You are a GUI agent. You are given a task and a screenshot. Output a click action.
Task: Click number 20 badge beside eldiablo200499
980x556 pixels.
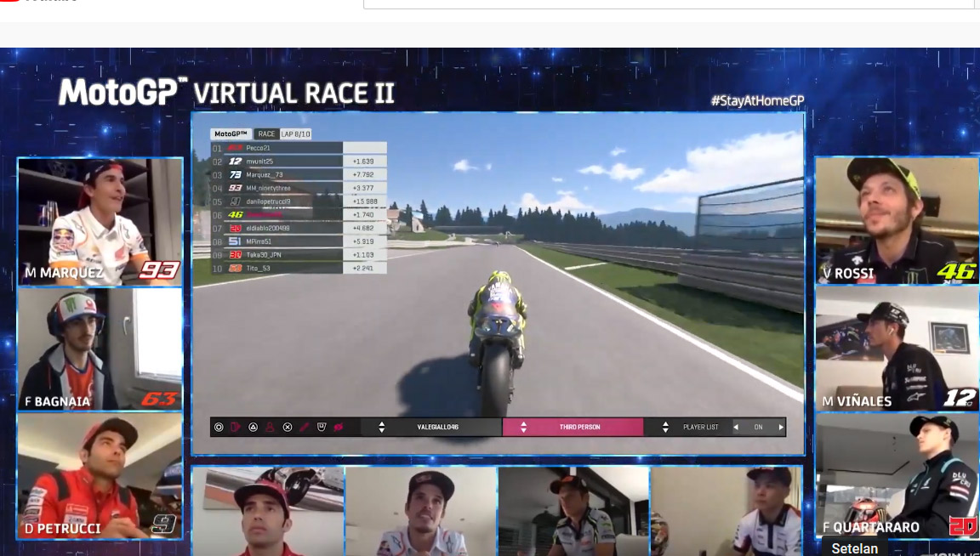(235, 228)
